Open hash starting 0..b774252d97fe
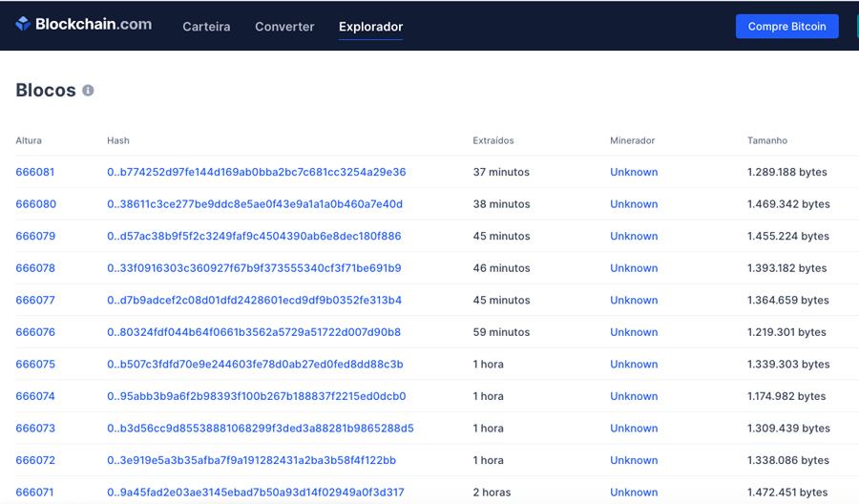 coord(256,173)
